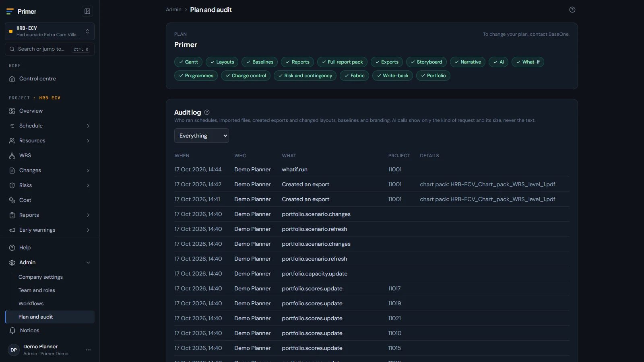Click the Early warnings megaphone icon
Image resolution: width=644 pixels, height=362 pixels.
pos(12,230)
